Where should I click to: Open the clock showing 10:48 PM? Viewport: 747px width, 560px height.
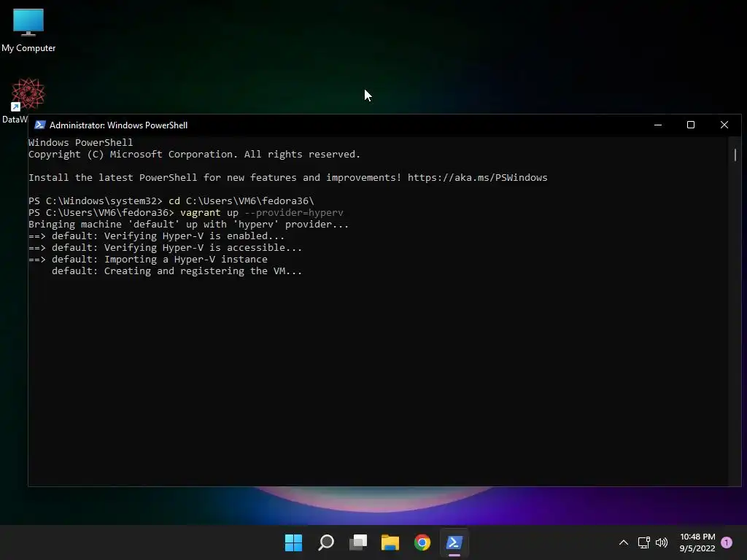coord(697,542)
